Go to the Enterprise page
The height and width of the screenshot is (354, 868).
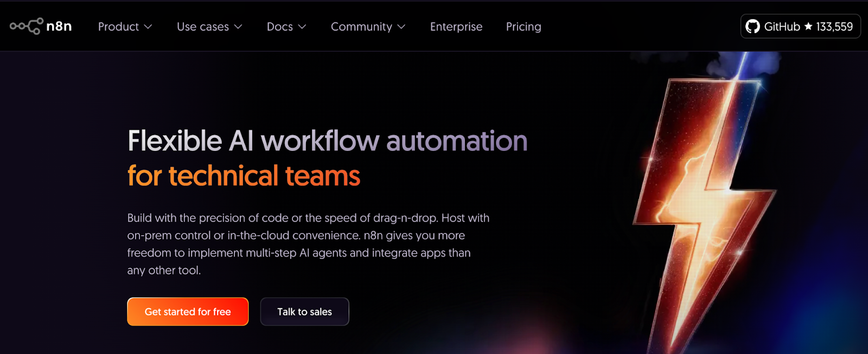(x=456, y=27)
